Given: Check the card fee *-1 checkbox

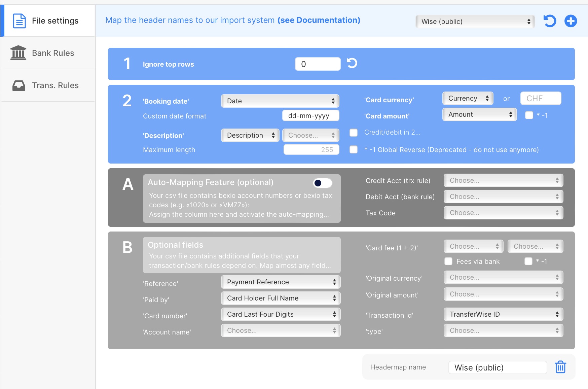Looking at the screenshot, I should coord(528,261).
